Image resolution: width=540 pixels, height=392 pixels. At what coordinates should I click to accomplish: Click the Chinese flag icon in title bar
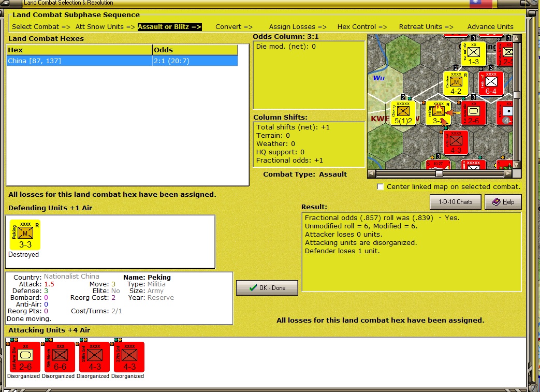click(481, 4)
